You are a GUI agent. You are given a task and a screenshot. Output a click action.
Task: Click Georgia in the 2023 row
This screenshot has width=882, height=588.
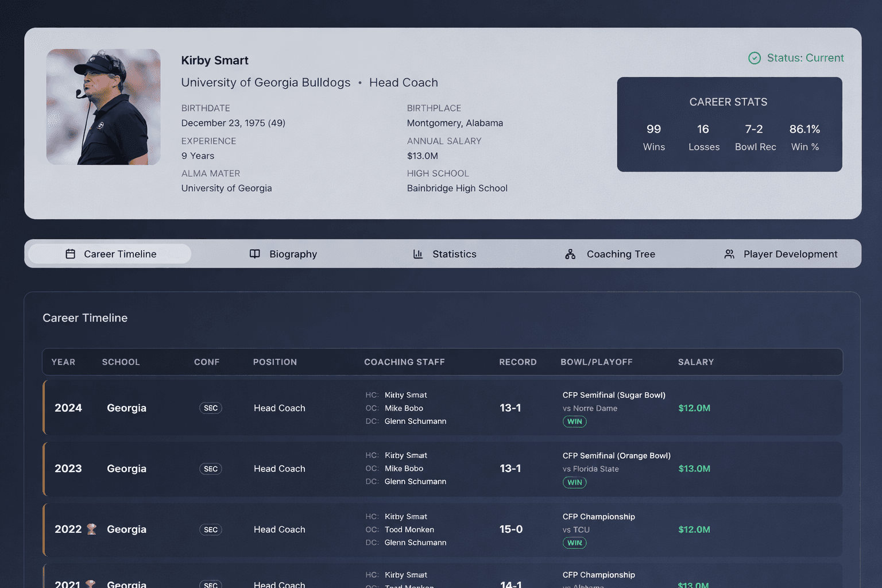(126, 469)
